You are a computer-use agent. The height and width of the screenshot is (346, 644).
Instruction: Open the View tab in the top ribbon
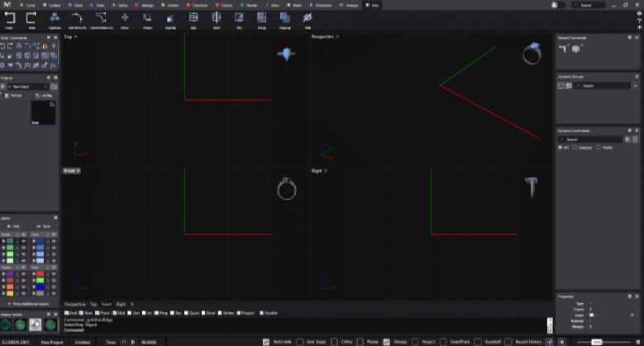click(274, 5)
